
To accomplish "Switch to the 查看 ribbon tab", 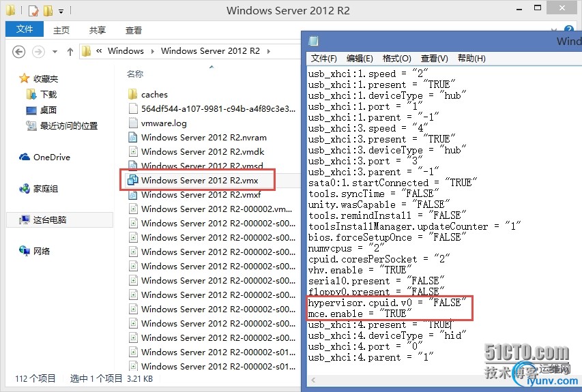I will [133, 30].
